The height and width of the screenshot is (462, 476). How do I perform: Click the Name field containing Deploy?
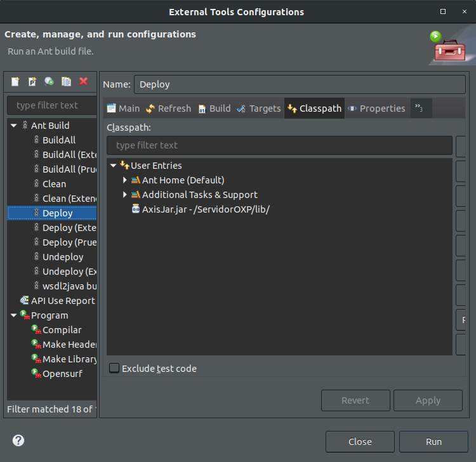pyautogui.click(x=300, y=84)
